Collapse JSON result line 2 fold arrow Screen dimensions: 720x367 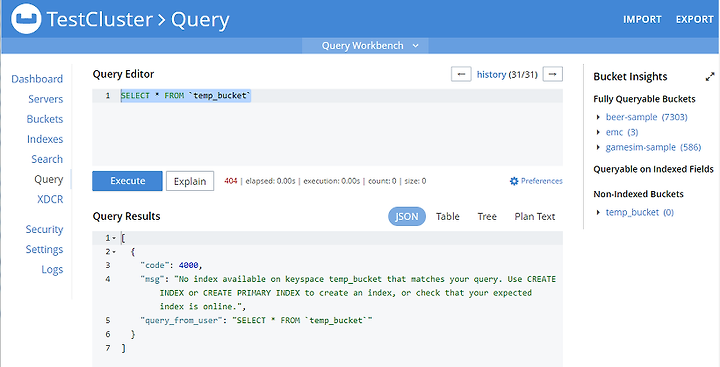(x=114, y=252)
